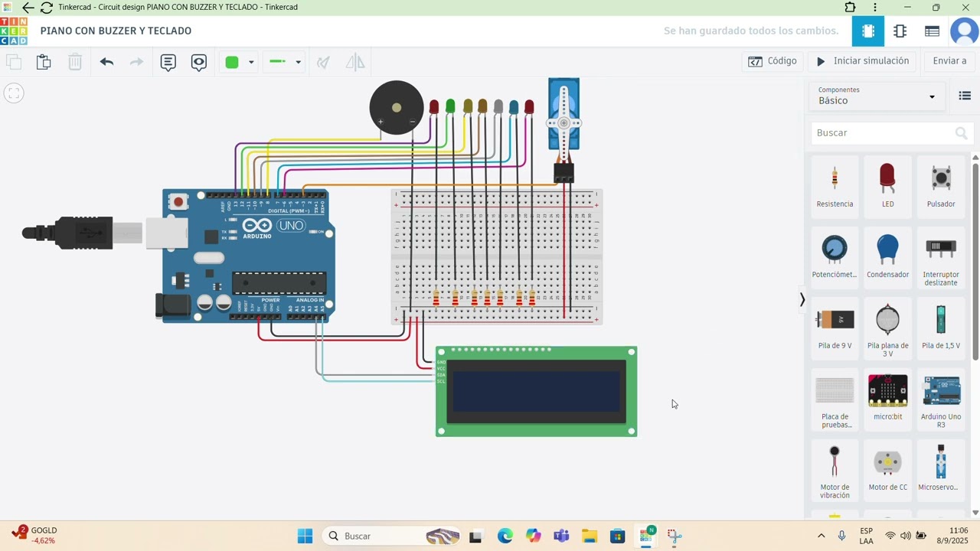This screenshot has height=551, width=980.
Task: Click the taskbar Buscar search box
Action: click(392, 536)
